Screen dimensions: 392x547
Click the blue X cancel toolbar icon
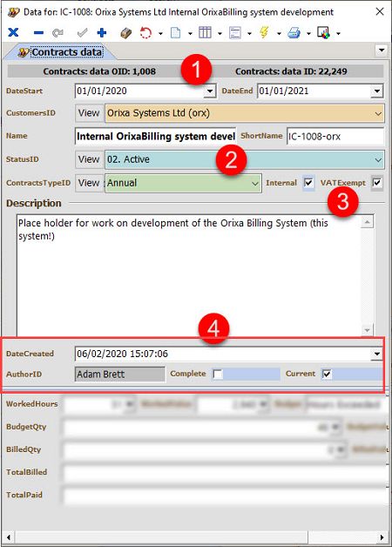[13, 32]
